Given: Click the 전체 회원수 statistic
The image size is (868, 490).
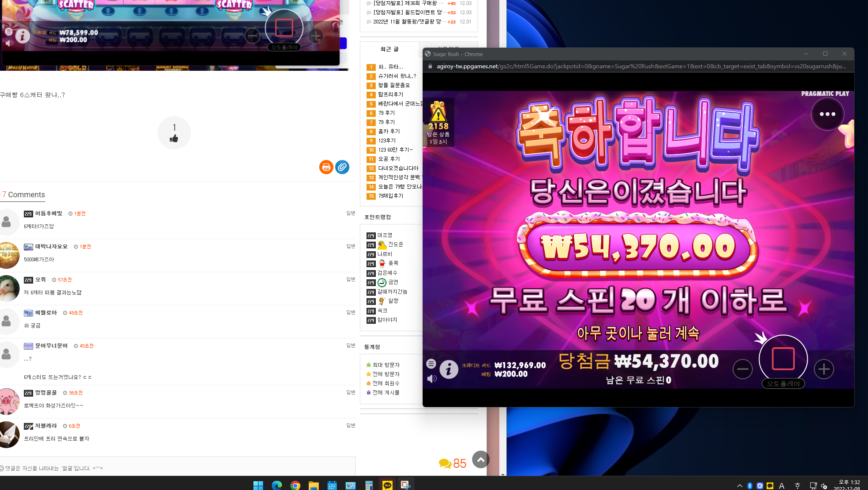Looking at the screenshot, I should point(386,384).
